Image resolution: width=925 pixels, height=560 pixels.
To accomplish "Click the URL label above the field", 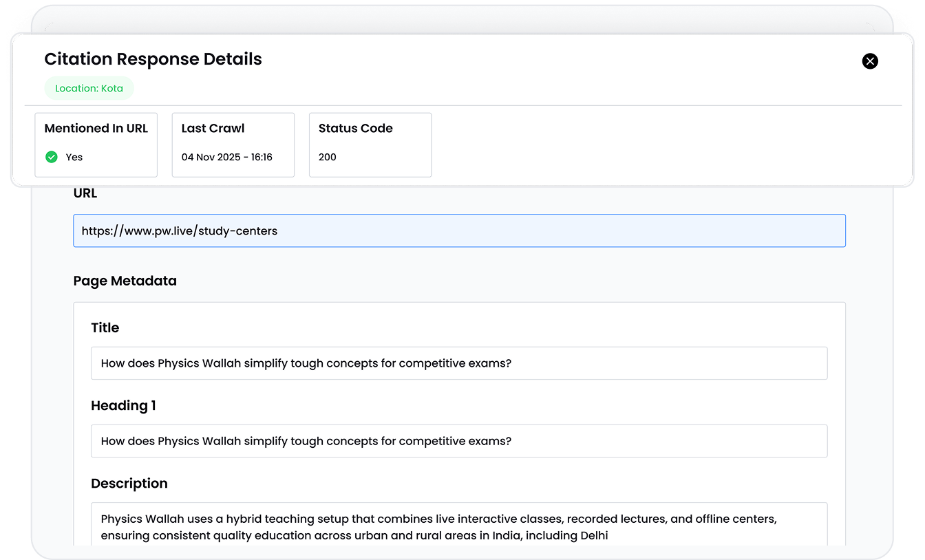I will point(85,193).
